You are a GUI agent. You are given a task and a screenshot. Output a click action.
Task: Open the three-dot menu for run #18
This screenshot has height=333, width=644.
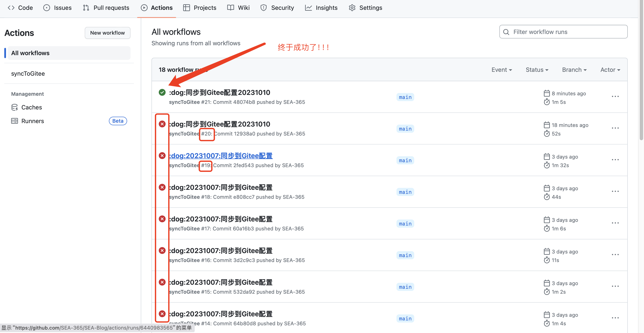[615, 191]
